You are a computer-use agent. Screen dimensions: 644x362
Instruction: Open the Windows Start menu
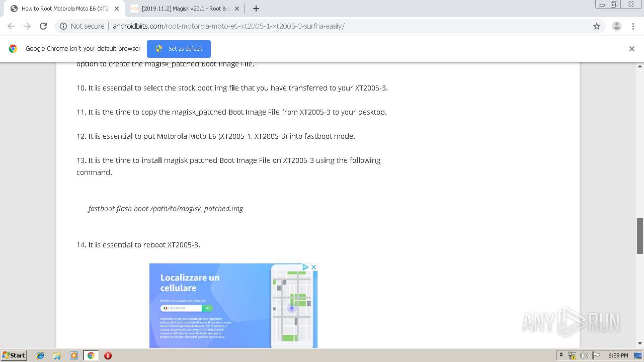(x=14, y=355)
